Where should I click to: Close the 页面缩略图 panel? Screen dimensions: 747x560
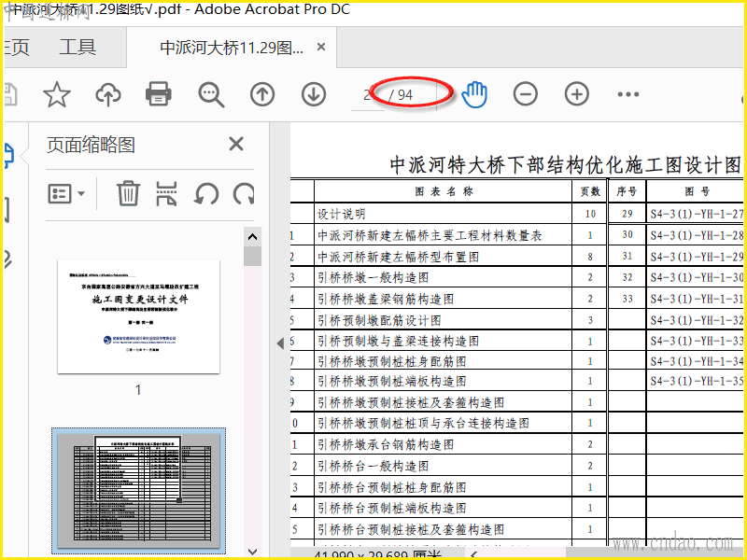point(236,144)
